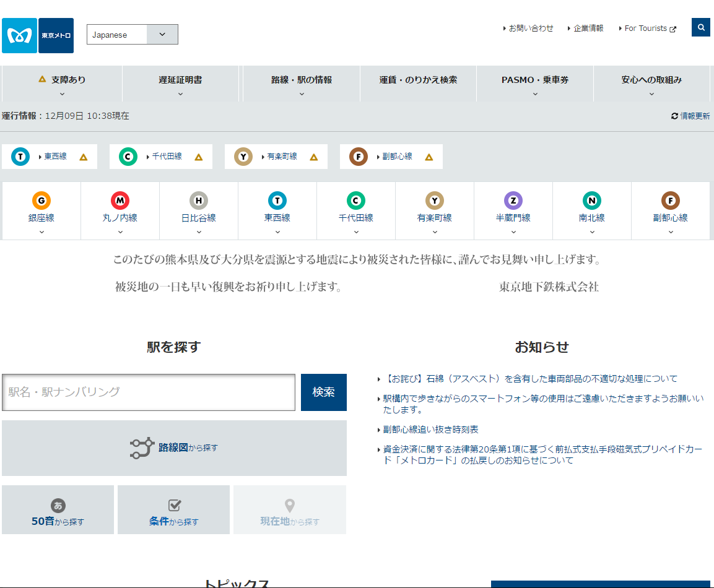The height and width of the screenshot is (588, 714).
Task: Expand the chevron under 千代田線 tab
Action: [x=356, y=232]
